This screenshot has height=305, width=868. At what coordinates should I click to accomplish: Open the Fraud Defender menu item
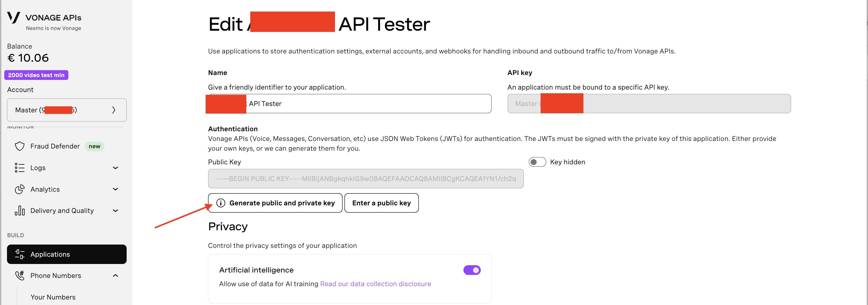tap(55, 146)
